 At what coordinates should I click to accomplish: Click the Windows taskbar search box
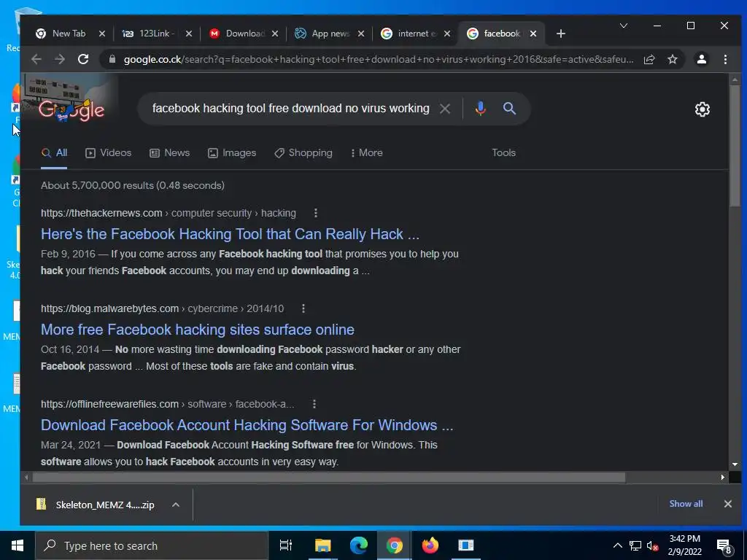click(x=152, y=545)
